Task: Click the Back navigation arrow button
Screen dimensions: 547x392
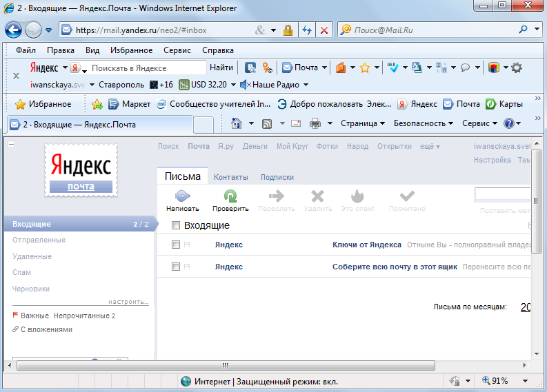Action: (x=13, y=30)
